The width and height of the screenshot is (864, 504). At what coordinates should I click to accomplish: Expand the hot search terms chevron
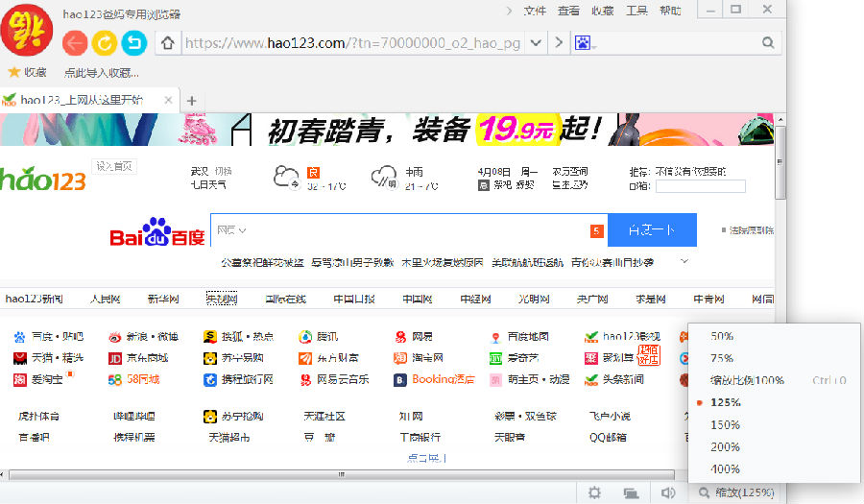[684, 261]
